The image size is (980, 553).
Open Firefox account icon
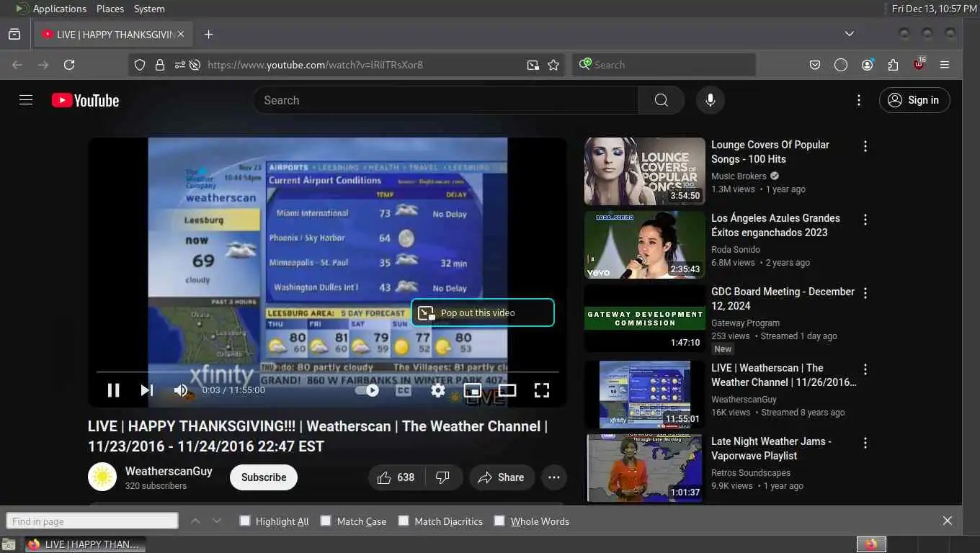coord(868,65)
